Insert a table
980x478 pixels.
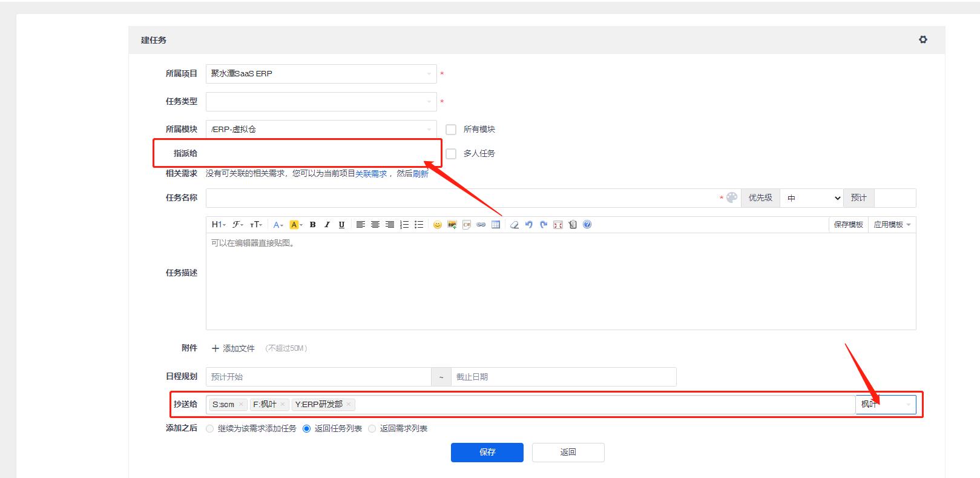pyautogui.click(x=496, y=225)
